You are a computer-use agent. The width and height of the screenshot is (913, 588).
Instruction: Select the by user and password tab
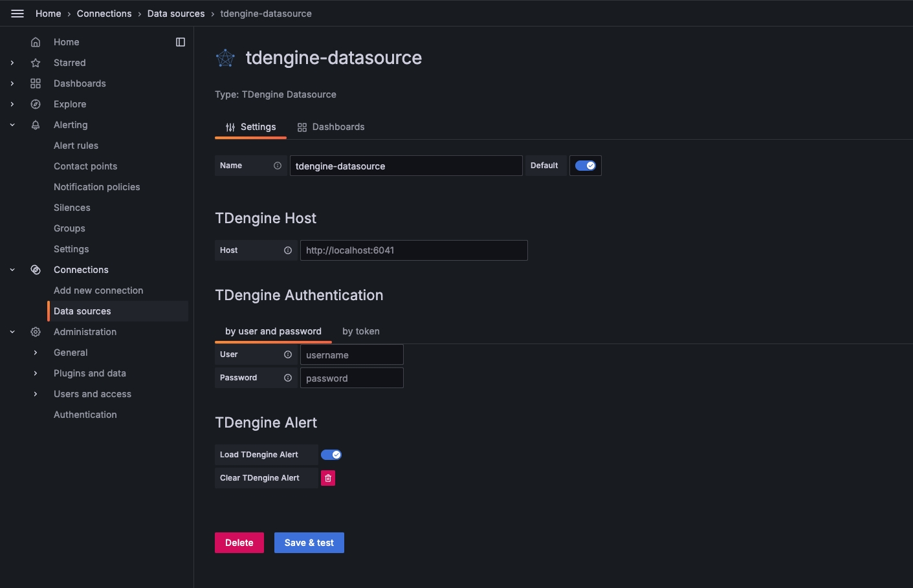pyautogui.click(x=273, y=331)
